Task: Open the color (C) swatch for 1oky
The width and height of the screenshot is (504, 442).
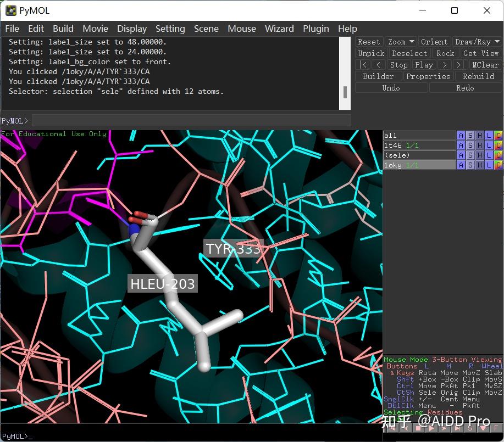Action: pyautogui.click(x=498, y=165)
